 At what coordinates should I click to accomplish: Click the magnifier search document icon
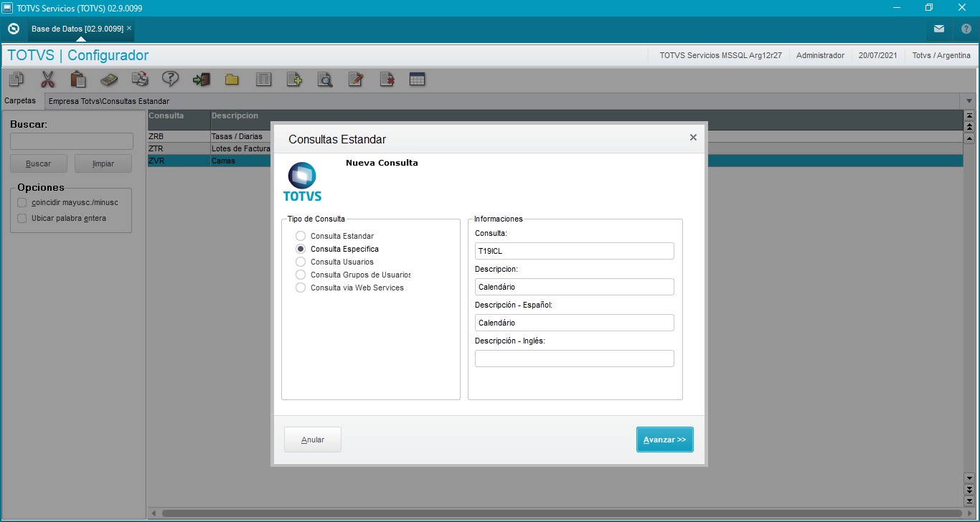pyautogui.click(x=325, y=80)
